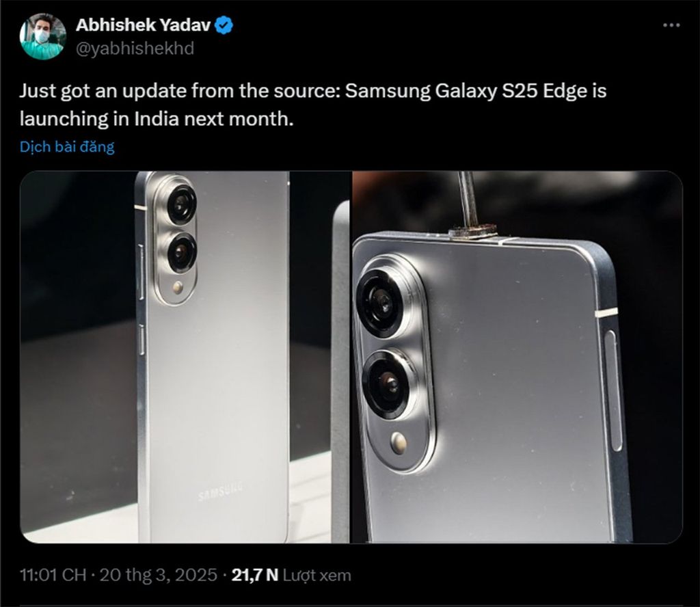Click the blue verified badge
Viewport: 700px width, 607px height.
pos(224,25)
